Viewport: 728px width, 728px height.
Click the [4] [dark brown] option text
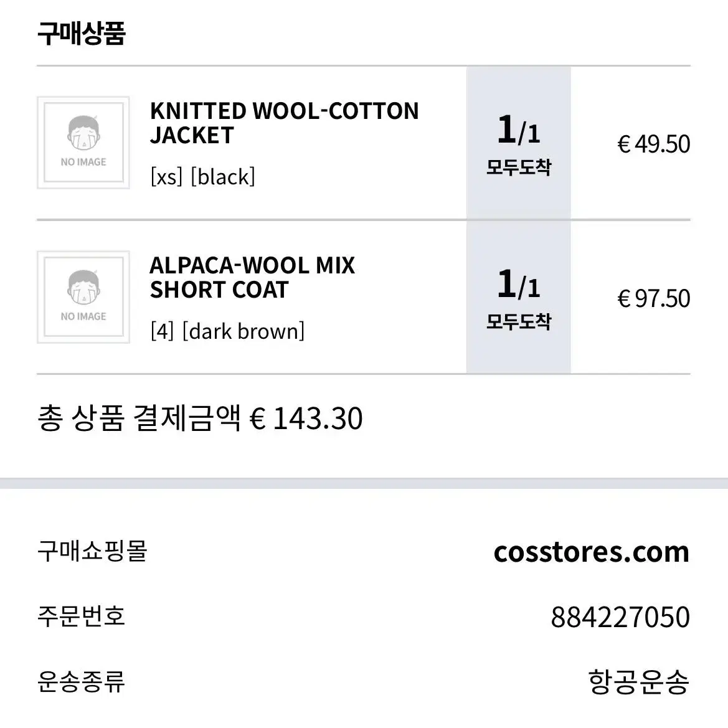pyautogui.click(x=227, y=331)
